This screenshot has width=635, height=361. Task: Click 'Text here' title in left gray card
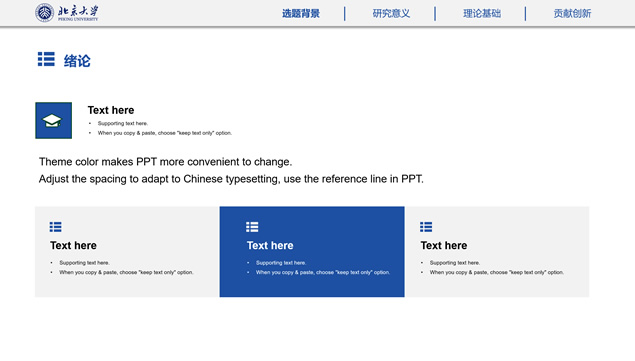73,246
